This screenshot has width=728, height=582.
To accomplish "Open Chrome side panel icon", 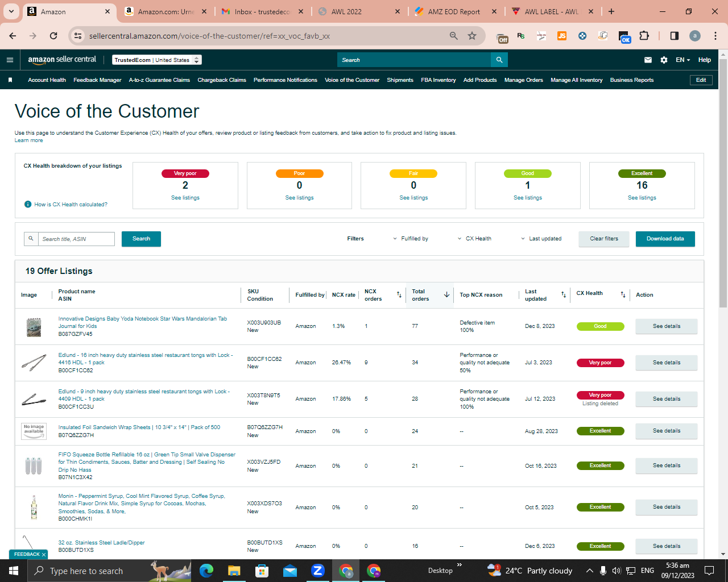I will 675,36.
